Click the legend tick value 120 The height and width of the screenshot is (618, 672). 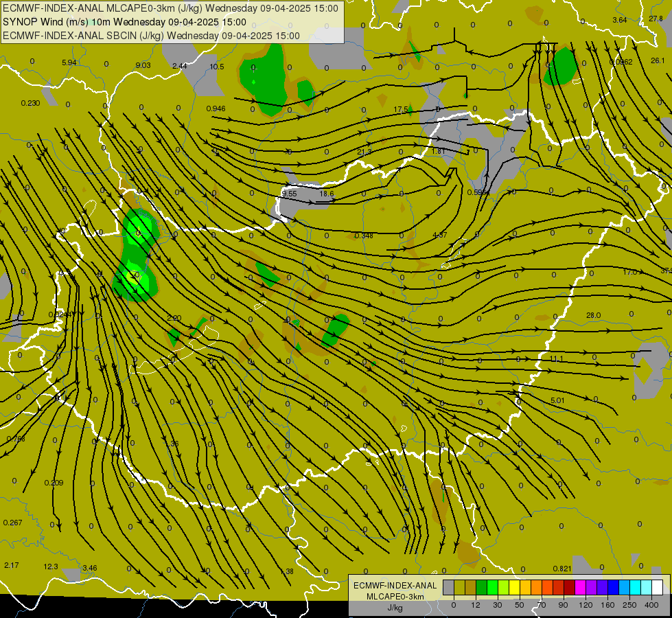(586, 605)
